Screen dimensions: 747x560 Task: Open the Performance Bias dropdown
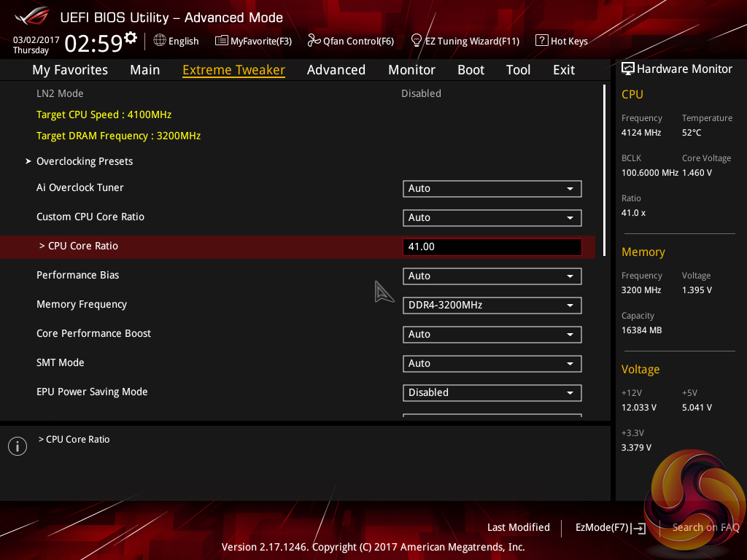tap(492, 276)
